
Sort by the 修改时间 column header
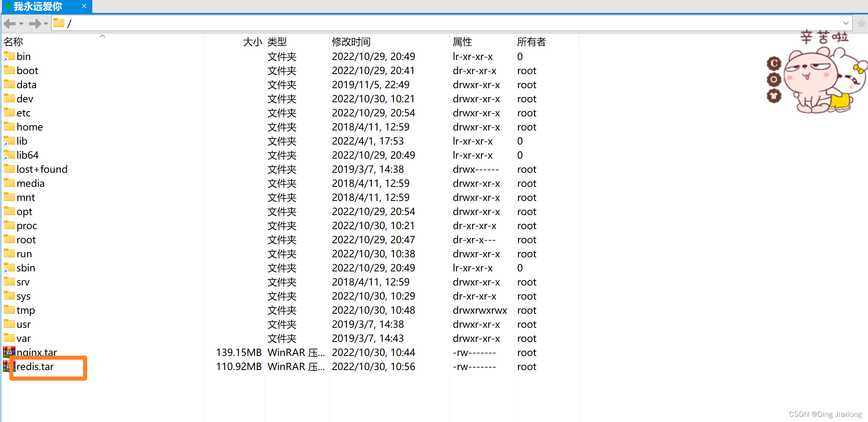(390, 41)
